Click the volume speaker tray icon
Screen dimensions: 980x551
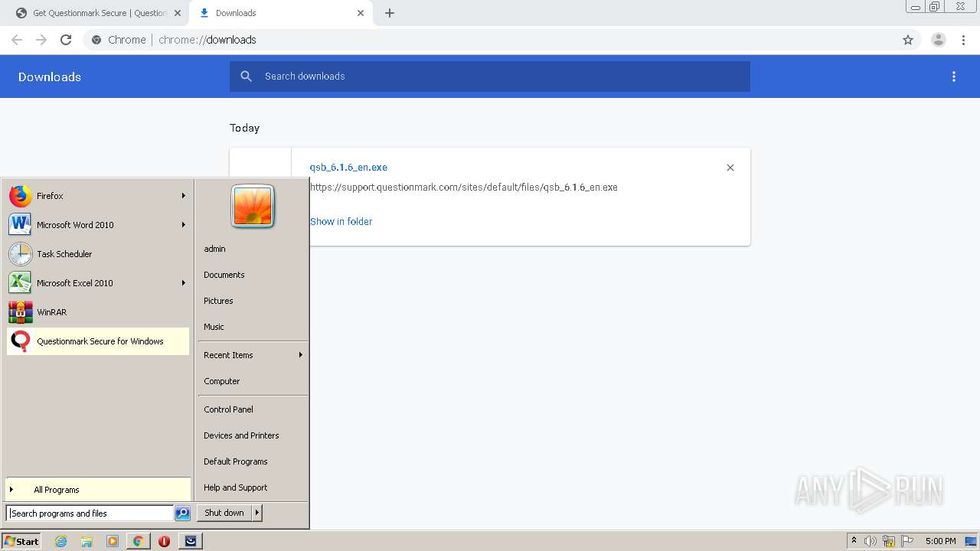871,541
